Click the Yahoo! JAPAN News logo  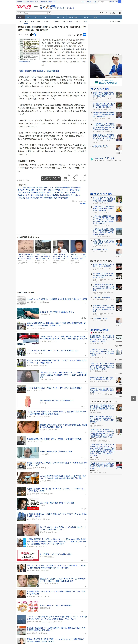tap(28, 7)
